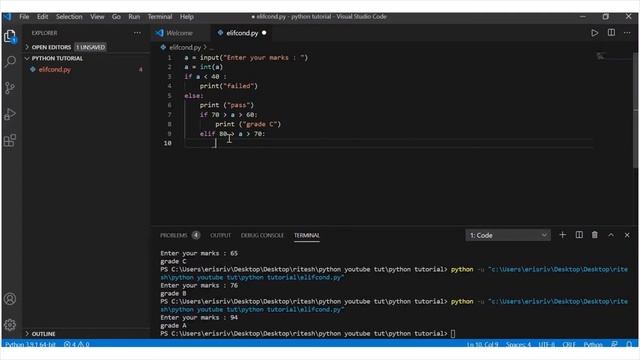Open the Edit menu
The image size is (640, 360).
(x=42, y=17)
